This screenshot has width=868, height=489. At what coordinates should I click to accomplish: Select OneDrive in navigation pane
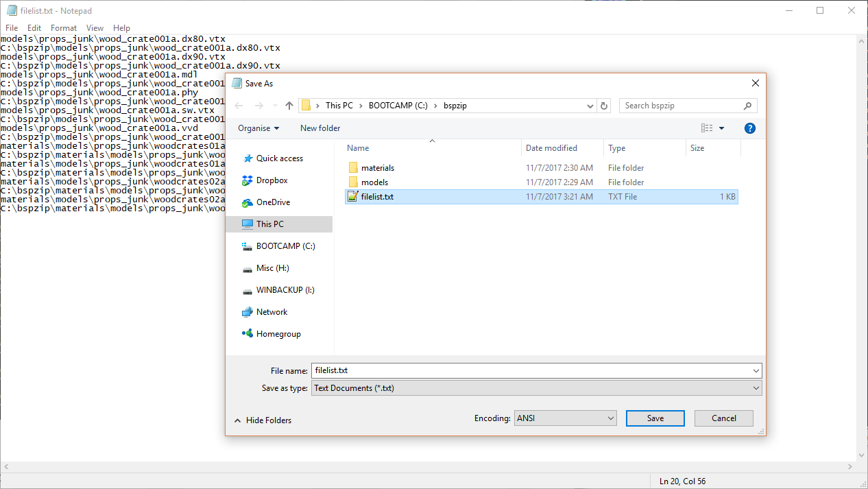273,202
